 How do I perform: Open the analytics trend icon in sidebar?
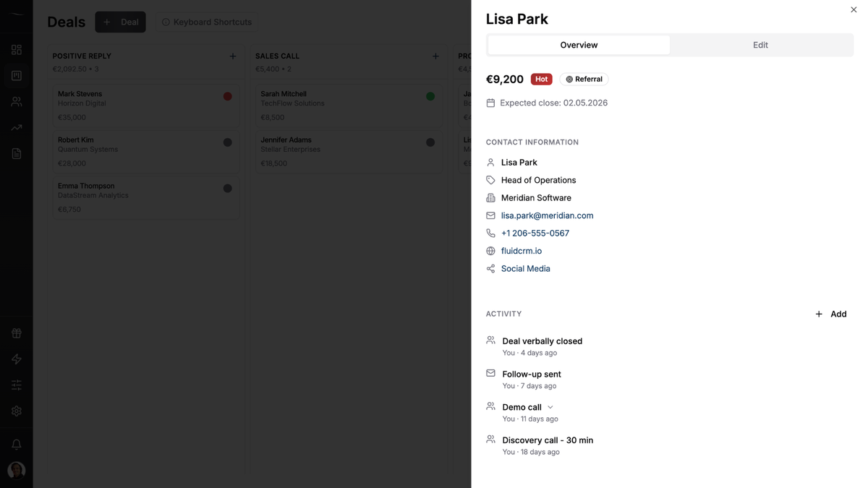(16, 128)
